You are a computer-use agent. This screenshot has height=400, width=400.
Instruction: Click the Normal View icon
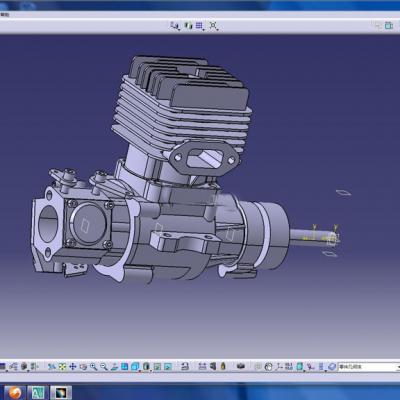coord(114,367)
